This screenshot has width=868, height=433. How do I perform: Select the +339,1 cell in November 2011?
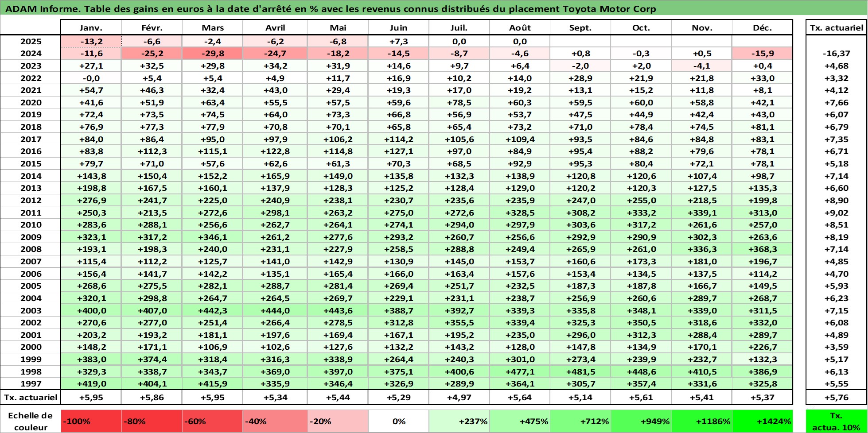pos(702,213)
